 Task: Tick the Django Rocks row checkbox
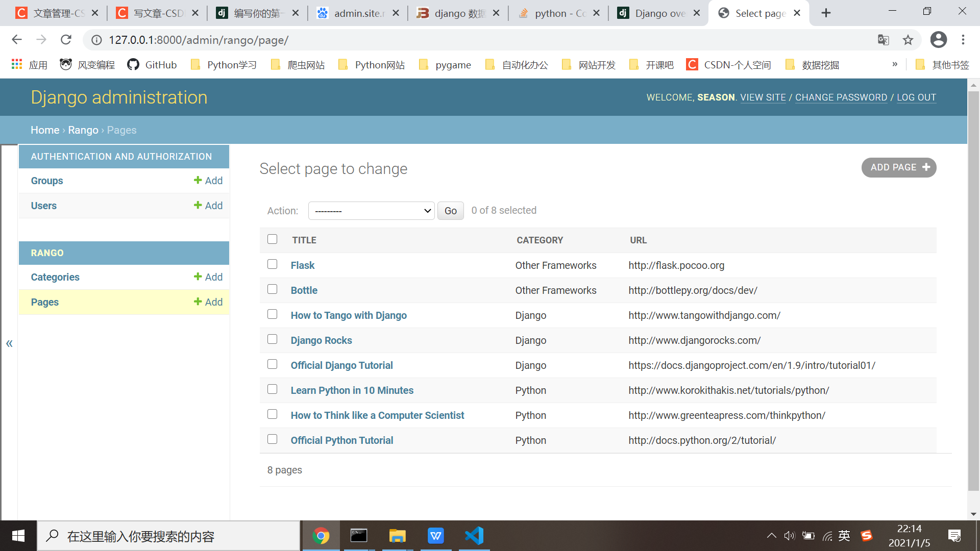(272, 339)
